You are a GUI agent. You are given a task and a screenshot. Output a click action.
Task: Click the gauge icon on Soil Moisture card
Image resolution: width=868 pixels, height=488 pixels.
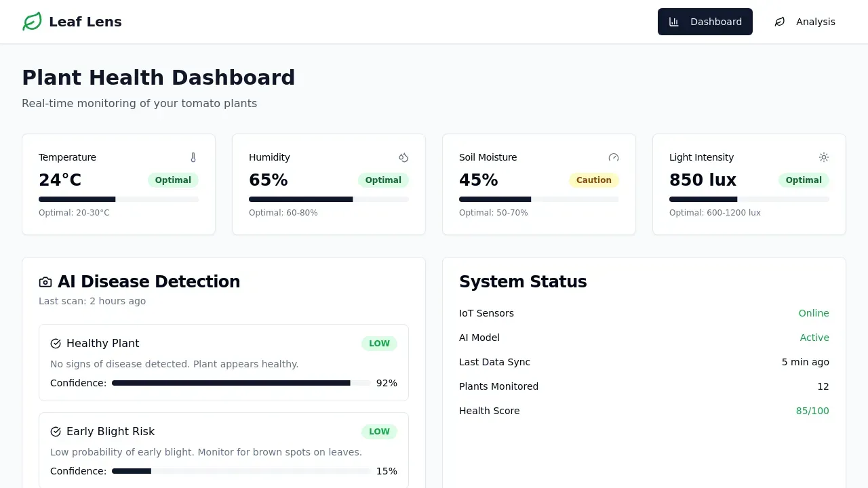click(x=614, y=157)
